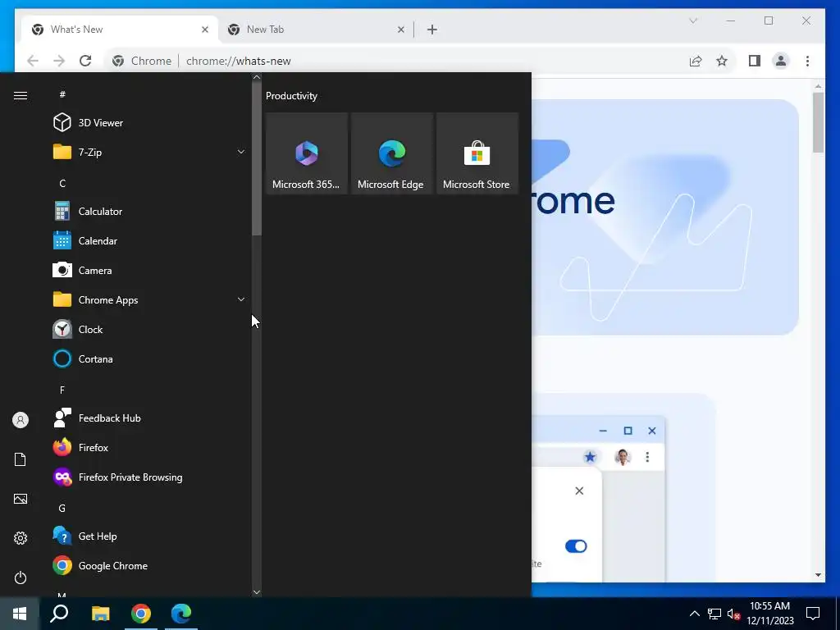The height and width of the screenshot is (630, 840).
Task: Click the Productivity group title
Action: point(291,96)
